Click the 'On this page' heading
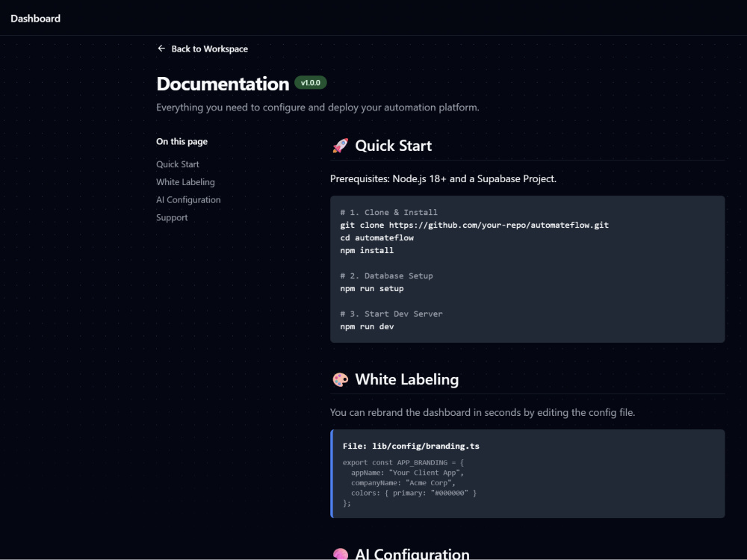 tap(182, 141)
